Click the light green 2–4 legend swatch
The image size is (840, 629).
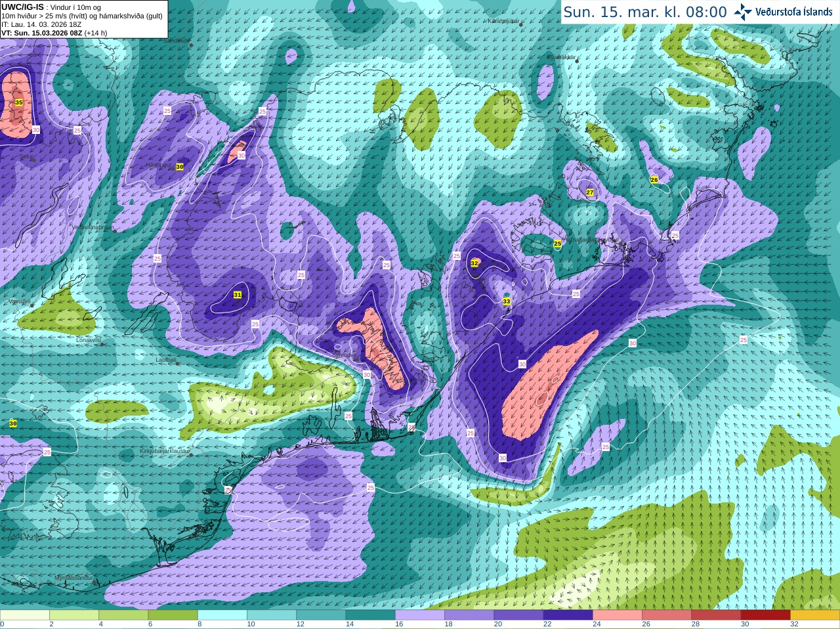[x=74, y=615]
